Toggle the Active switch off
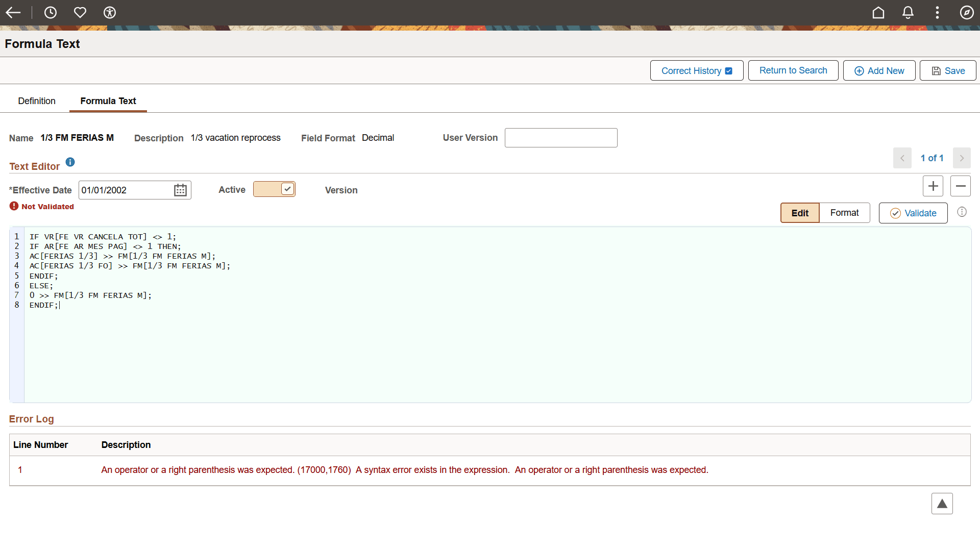The height and width of the screenshot is (551, 980). 274,189
